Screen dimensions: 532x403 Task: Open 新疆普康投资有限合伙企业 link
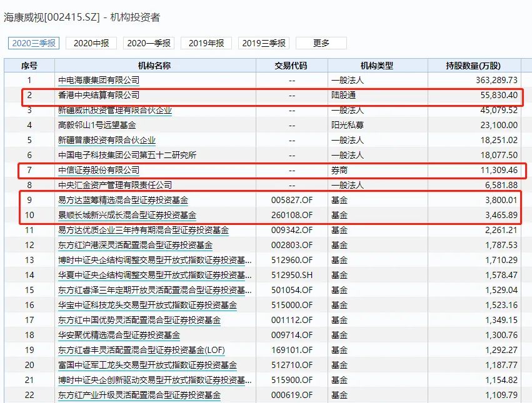pos(107,140)
